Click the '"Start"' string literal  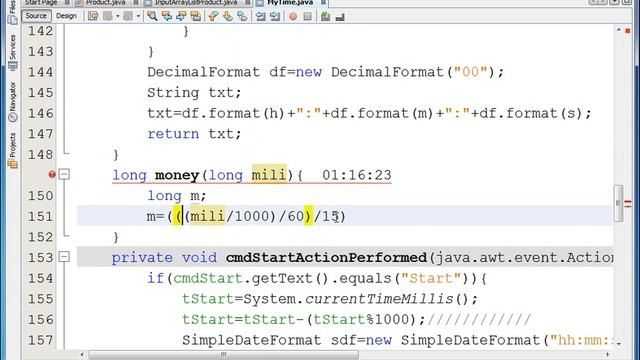point(431,278)
